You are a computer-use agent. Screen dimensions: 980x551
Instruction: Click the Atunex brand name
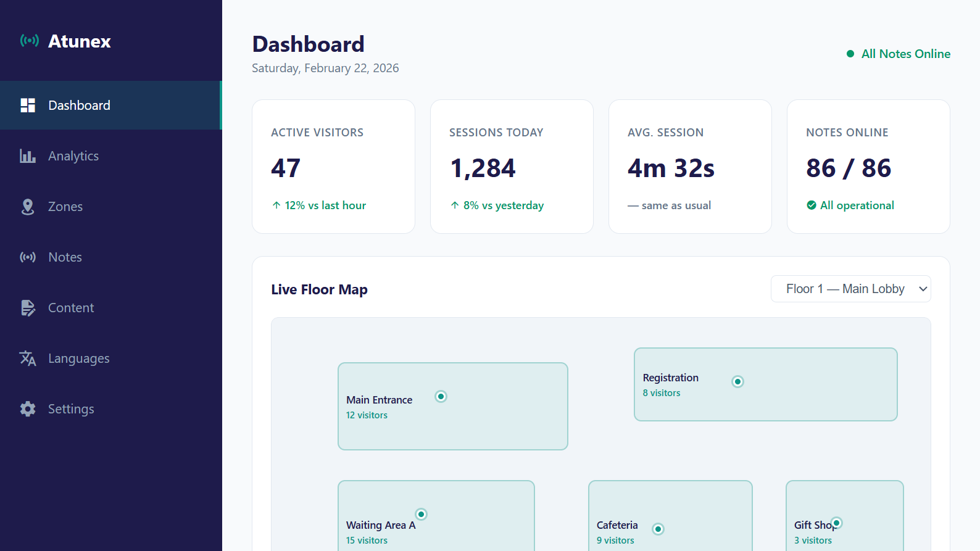click(80, 41)
